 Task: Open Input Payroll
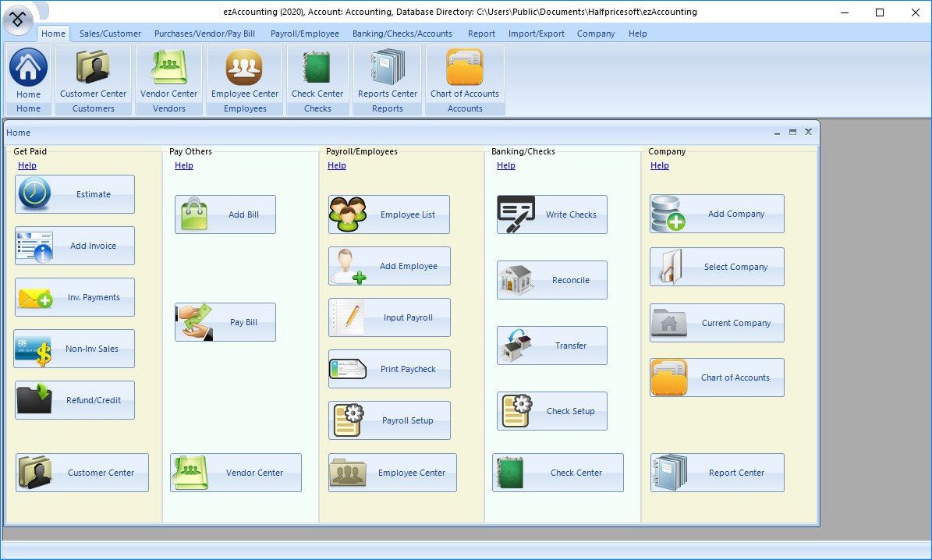click(x=389, y=317)
